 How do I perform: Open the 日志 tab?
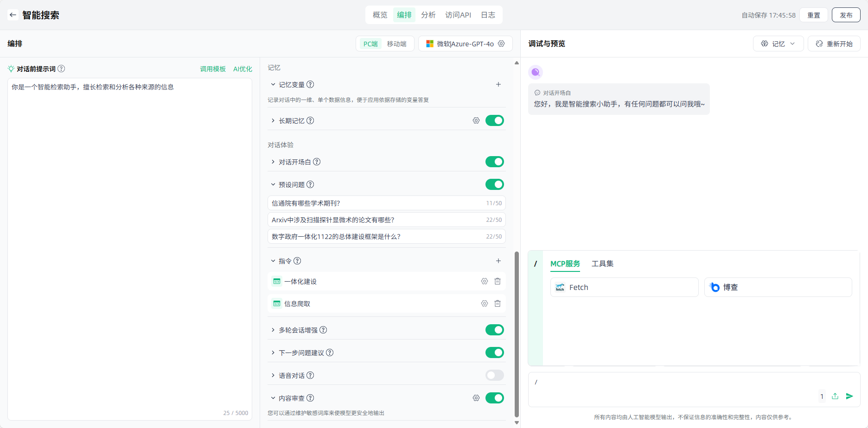coord(488,15)
